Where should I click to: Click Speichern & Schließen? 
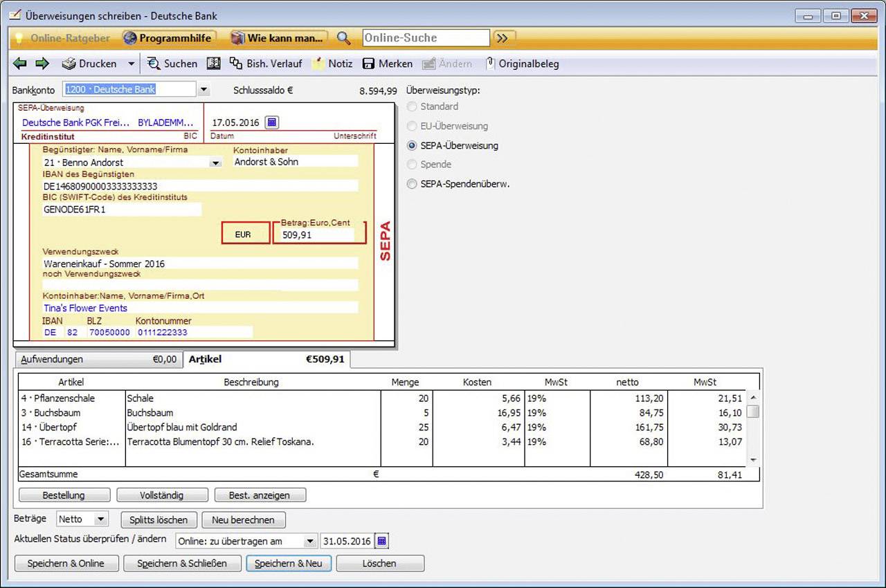pyautogui.click(x=182, y=563)
